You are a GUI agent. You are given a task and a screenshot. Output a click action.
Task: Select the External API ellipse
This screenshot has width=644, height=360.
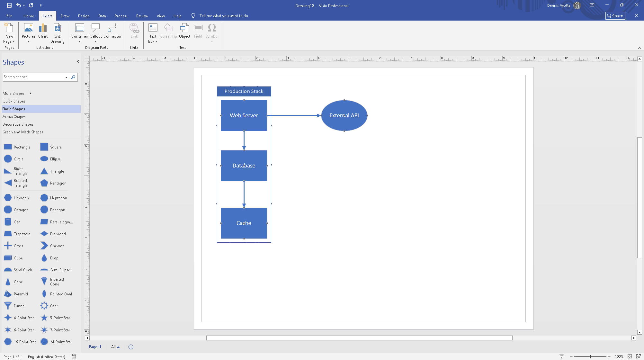click(344, 115)
